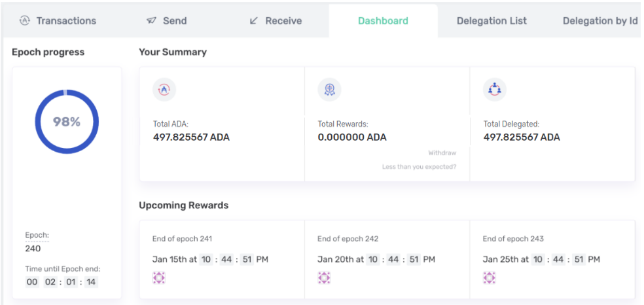Click the Send paper plane icon
Image resolution: width=644 pixels, height=305 pixels.
click(x=151, y=20)
